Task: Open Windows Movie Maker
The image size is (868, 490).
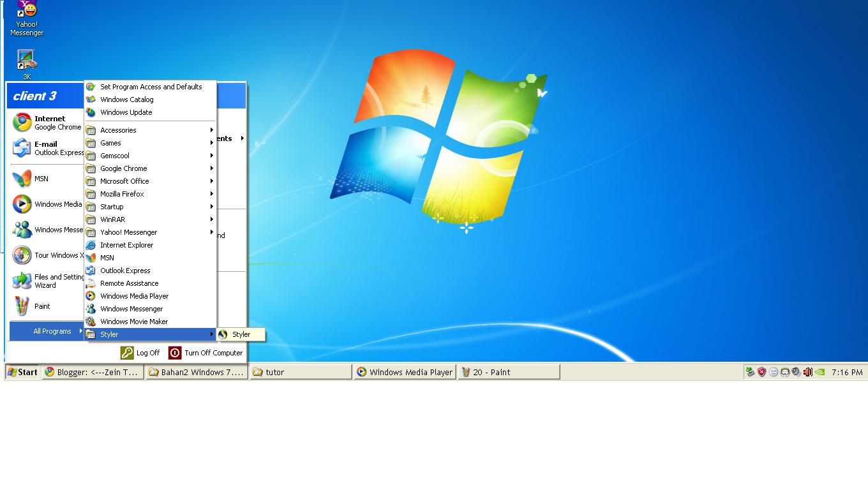Action: coord(151,322)
